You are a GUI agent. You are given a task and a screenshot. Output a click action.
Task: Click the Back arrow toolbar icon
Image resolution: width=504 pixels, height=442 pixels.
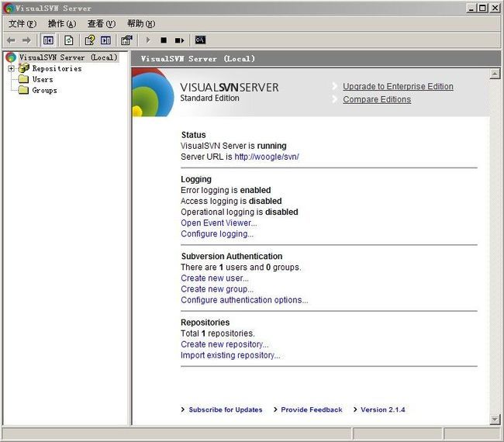coord(11,40)
